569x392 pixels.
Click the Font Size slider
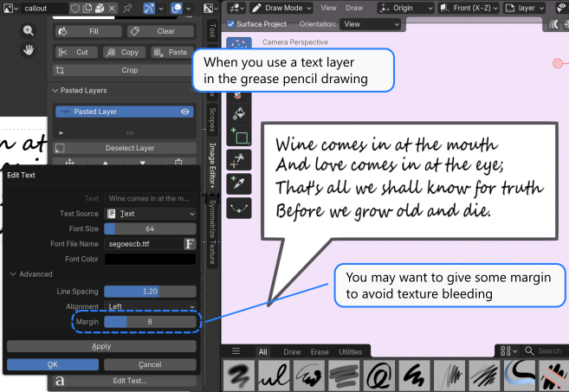(x=150, y=228)
